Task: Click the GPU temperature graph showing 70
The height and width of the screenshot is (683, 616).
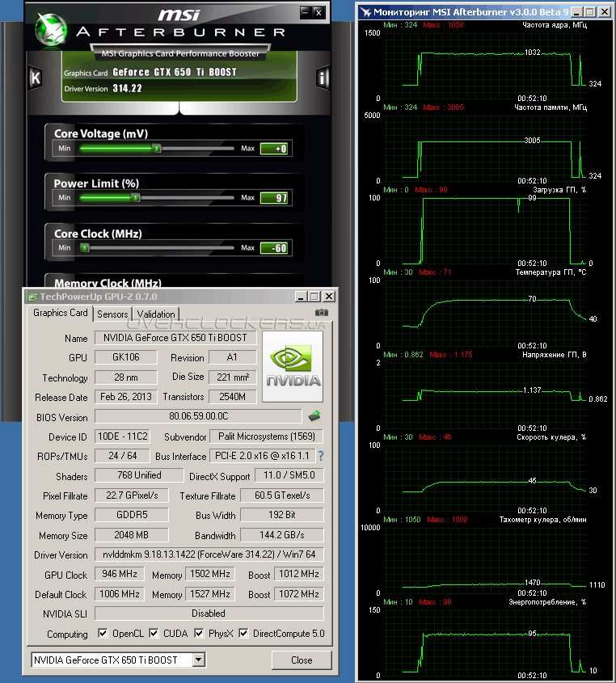Action: click(485, 313)
